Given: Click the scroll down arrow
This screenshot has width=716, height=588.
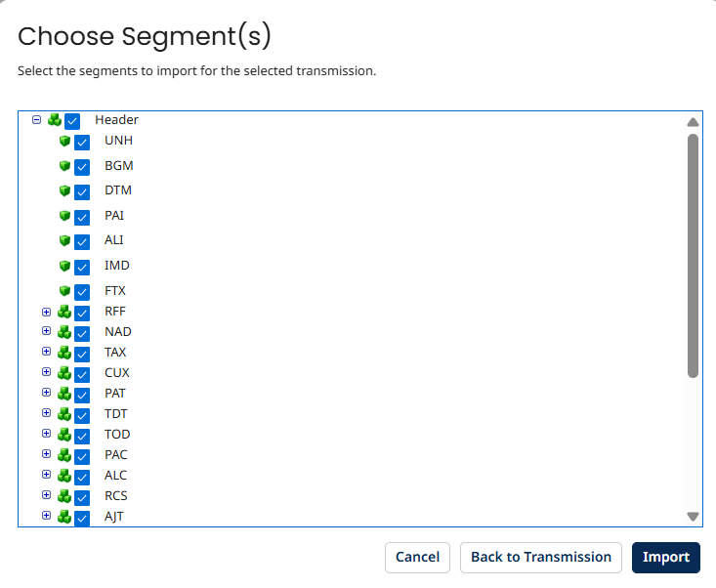Looking at the screenshot, I should [x=693, y=516].
